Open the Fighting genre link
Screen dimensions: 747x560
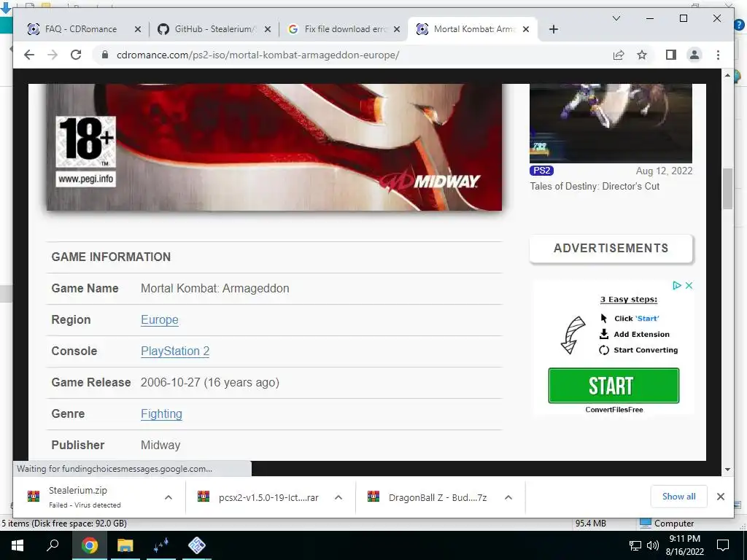click(x=161, y=414)
